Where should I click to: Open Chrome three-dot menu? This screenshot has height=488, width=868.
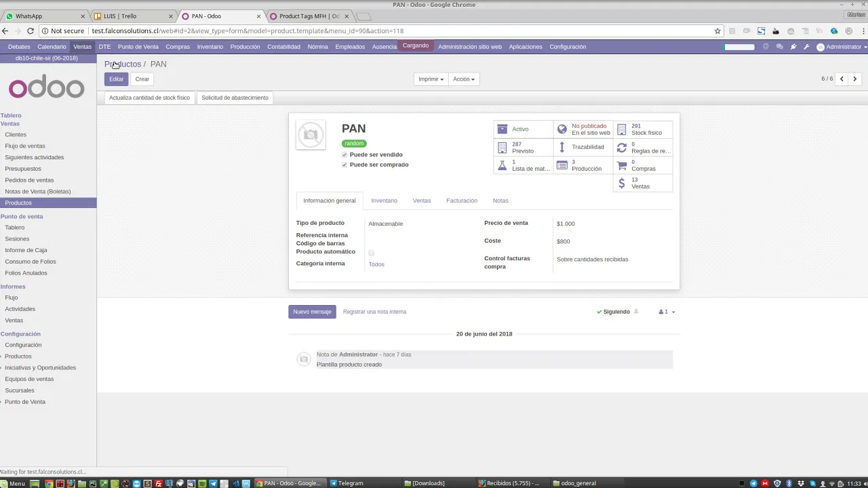(x=862, y=30)
